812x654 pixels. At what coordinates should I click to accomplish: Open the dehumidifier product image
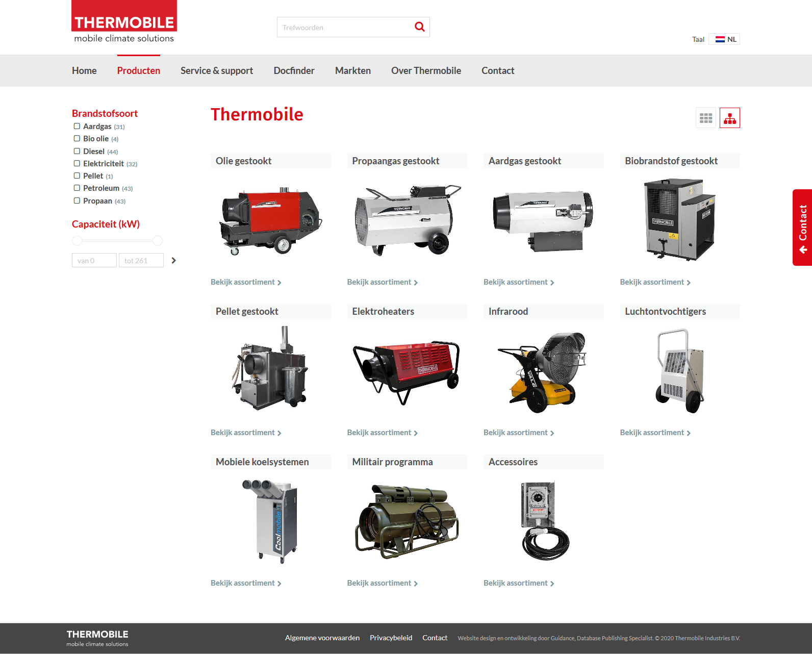tap(680, 371)
